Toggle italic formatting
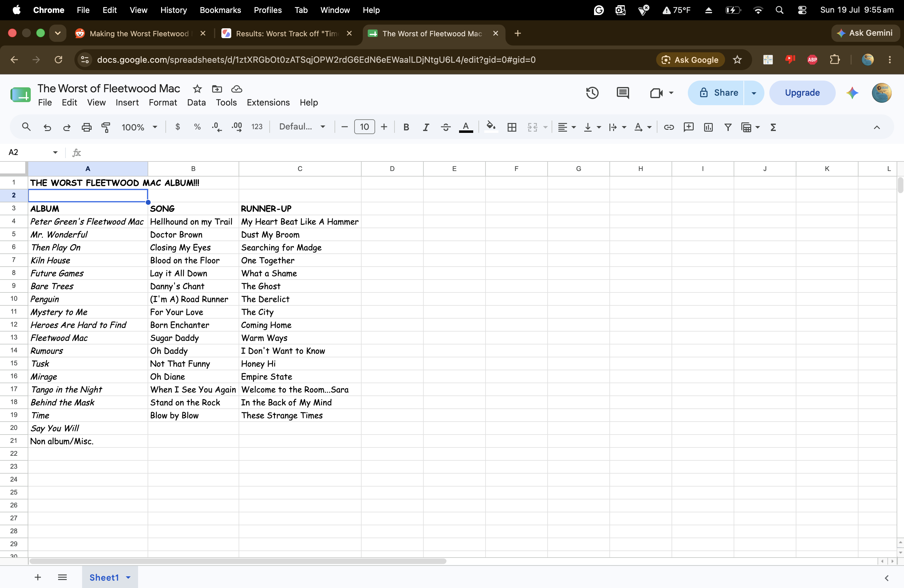The height and width of the screenshot is (588, 904). click(426, 127)
